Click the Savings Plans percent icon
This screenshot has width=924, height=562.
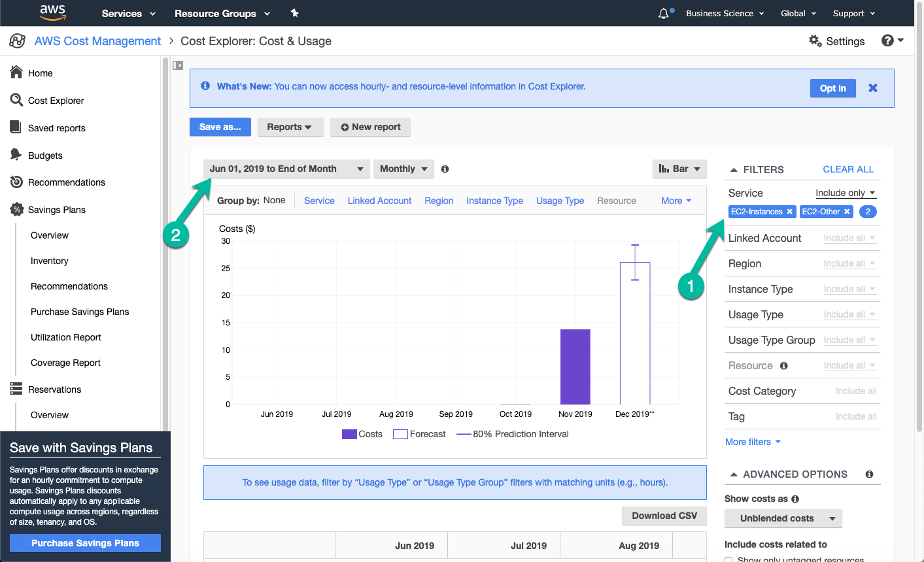pyautogui.click(x=16, y=210)
